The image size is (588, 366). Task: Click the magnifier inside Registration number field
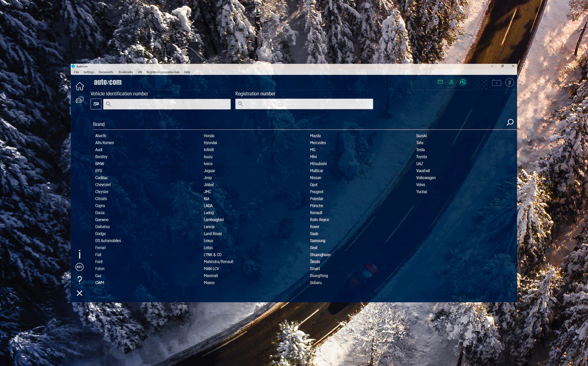click(240, 104)
